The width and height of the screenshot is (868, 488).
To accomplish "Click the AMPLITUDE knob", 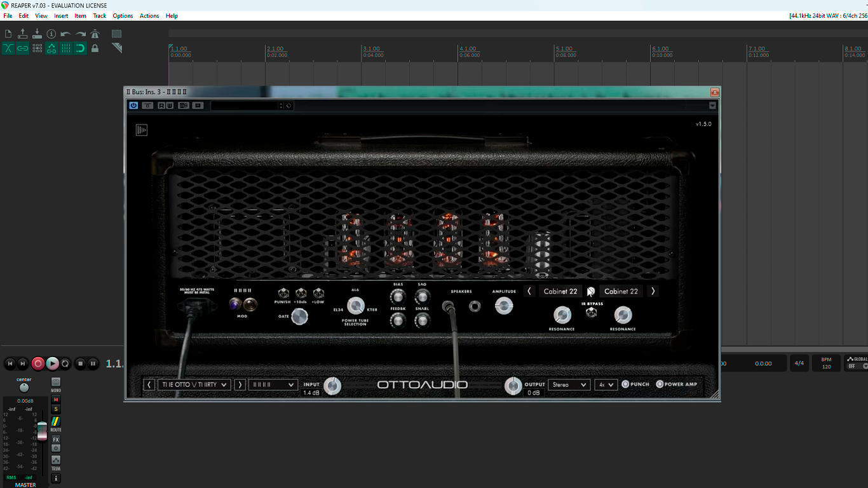I will (504, 306).
